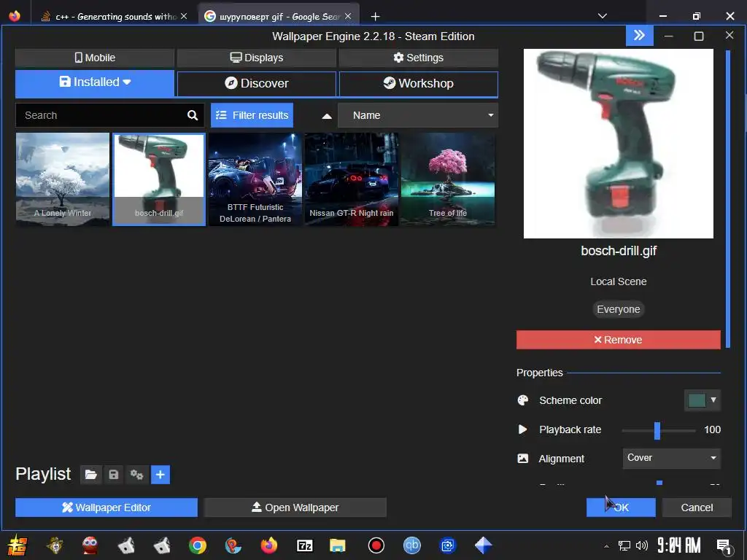Click the Cancel button
This screenshot has height=560, width=747.
(697, 507)
